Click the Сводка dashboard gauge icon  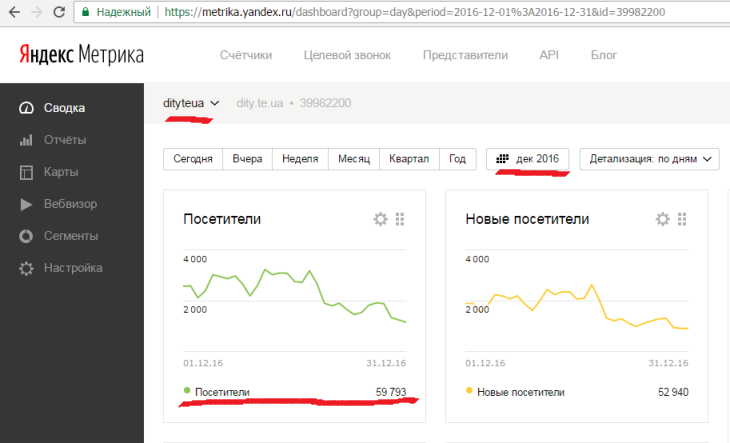[x=26, y=108]
